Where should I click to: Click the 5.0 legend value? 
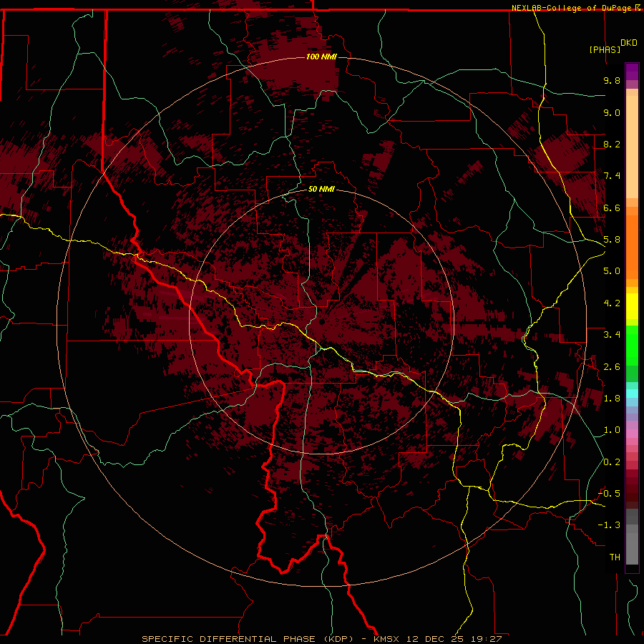tap(612, 271)
